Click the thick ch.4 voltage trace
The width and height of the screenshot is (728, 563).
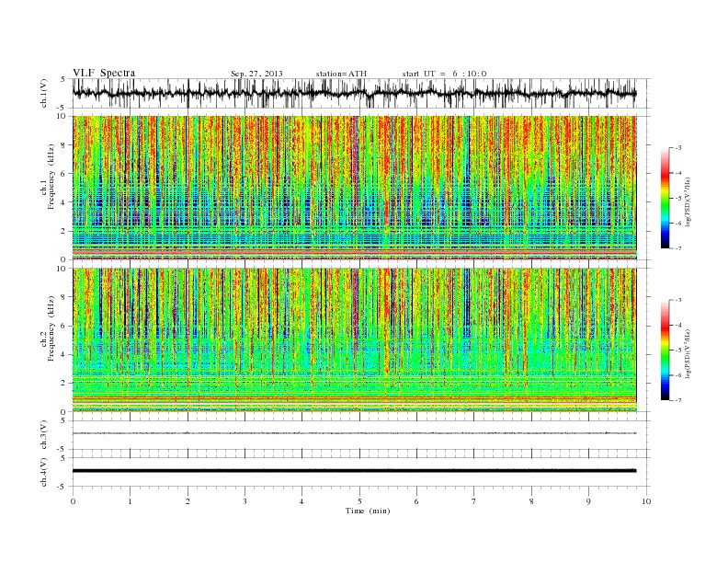pyautogui.click(x=354, y=471)
